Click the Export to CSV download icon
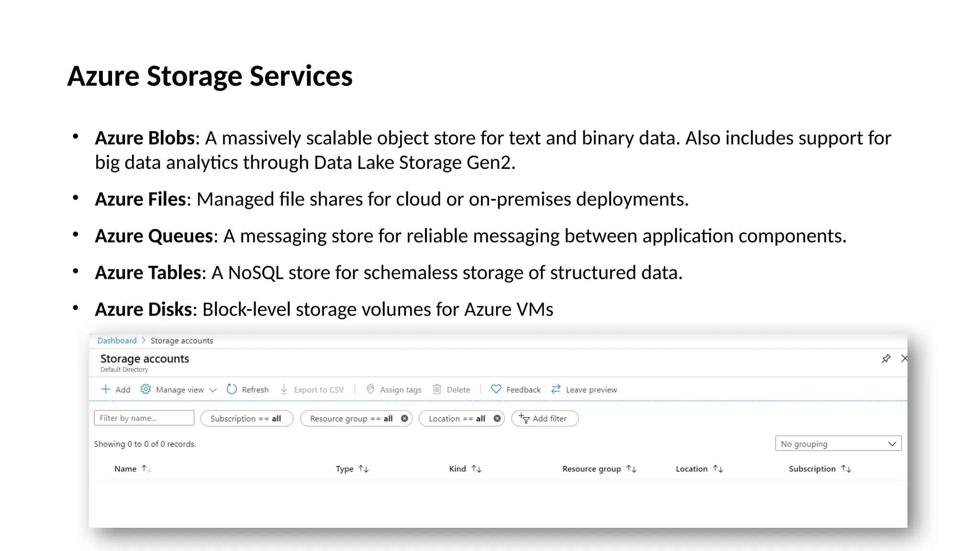The width and height of the screenshot is (980, 551). pos(284,389)
